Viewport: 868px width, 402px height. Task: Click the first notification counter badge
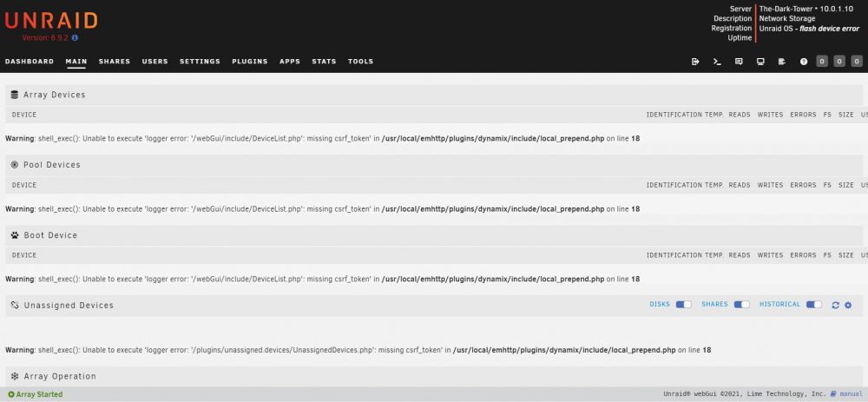coord(822,62)
